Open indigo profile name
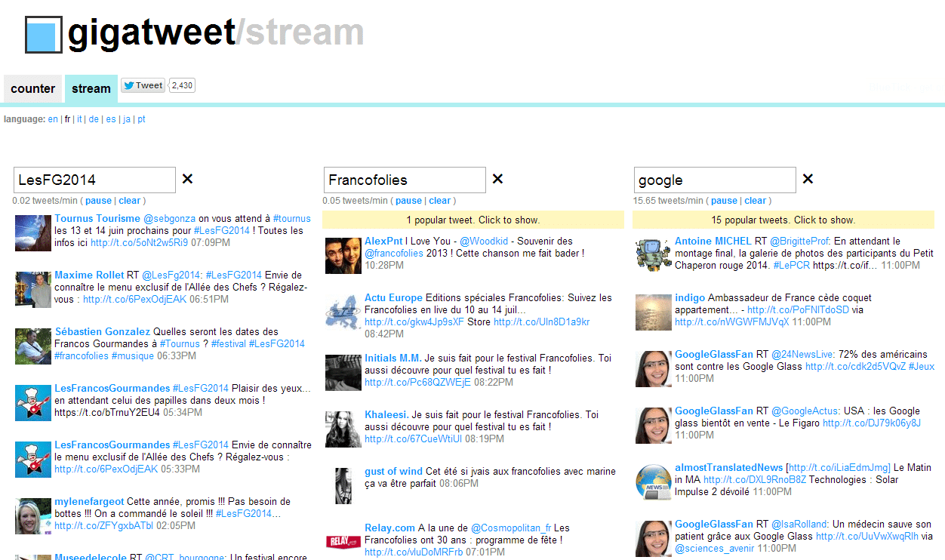Image resolution: width=945 pixels, height=560 pixels. pyautogui.click(x=690, y=298)
